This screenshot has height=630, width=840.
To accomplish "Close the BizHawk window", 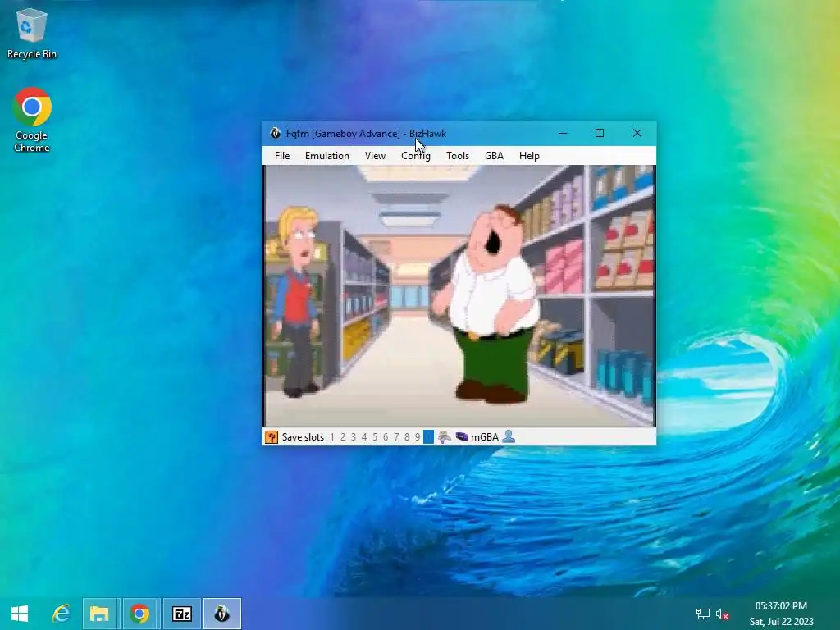I will coord(637,134).
